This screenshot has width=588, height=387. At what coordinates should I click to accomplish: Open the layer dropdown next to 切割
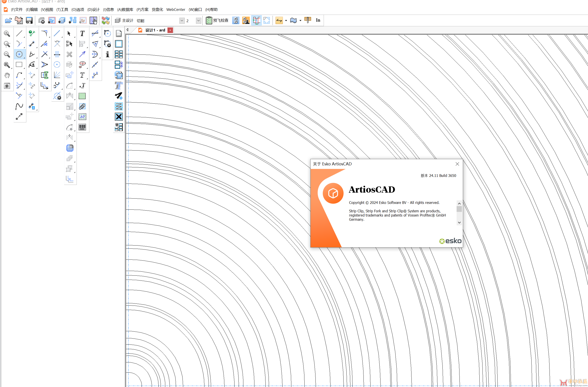pos(182,21)
